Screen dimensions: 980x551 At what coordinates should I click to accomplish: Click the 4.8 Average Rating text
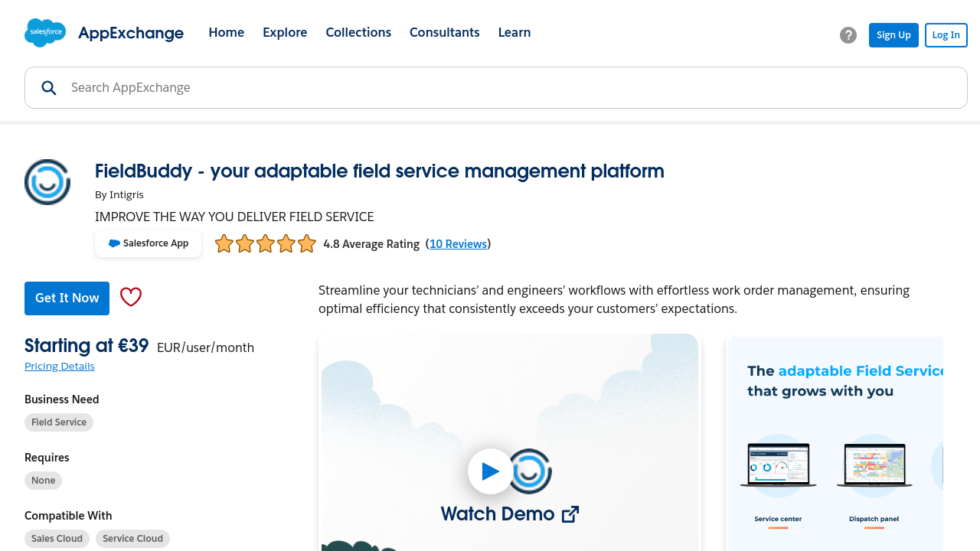371,244
